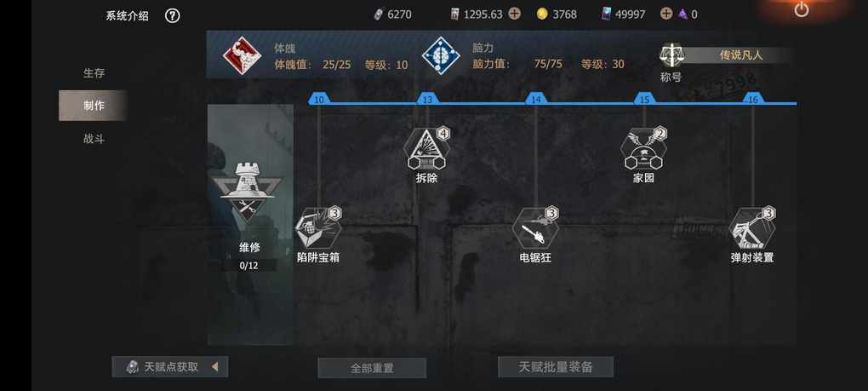Expand the 天赋点获取 arrow
This screenshot has width=868, height=391.
pos(214,366)
